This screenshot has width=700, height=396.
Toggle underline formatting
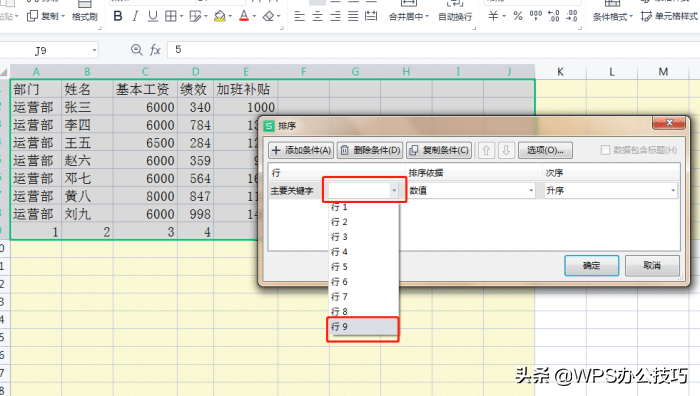(153, 17)
